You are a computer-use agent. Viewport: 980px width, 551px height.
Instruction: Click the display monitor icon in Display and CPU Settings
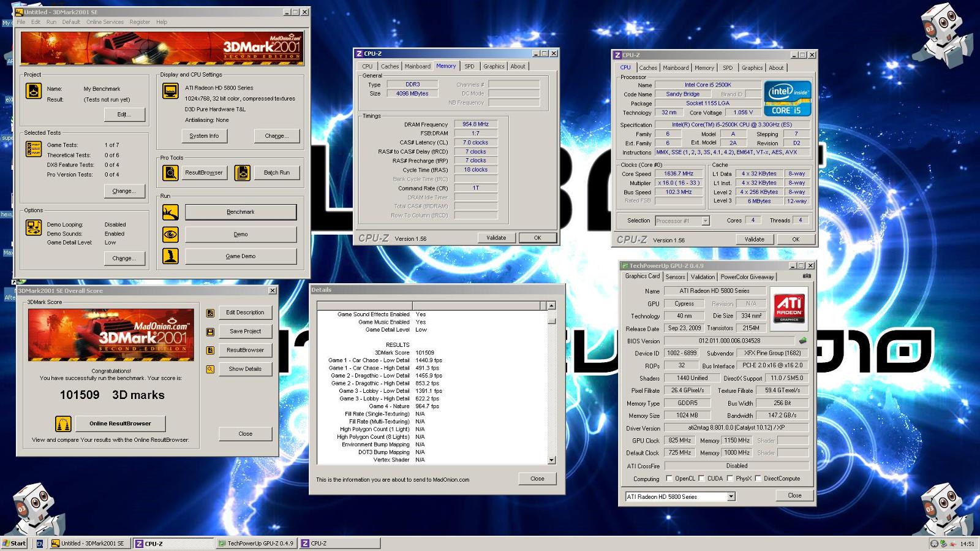point(170,91)
